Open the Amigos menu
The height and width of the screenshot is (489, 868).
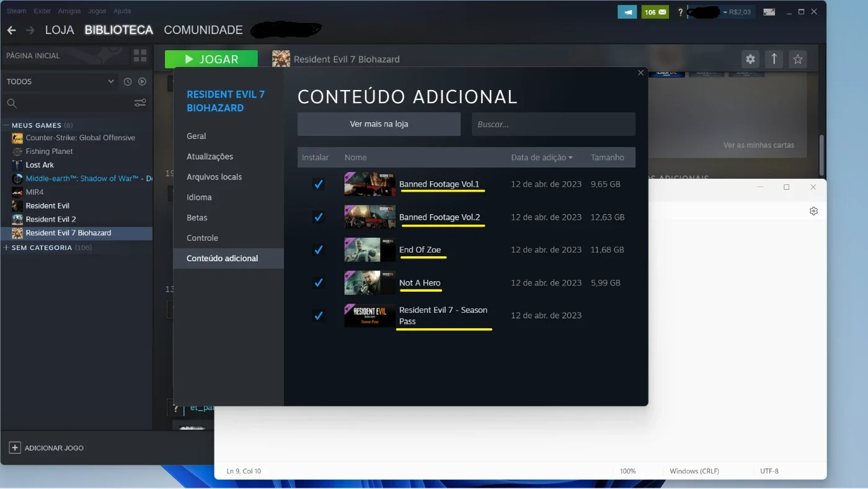[68, 11]
